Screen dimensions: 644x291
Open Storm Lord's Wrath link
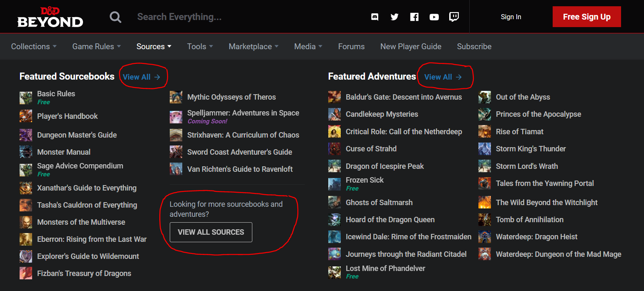click(x=527, y=166)
